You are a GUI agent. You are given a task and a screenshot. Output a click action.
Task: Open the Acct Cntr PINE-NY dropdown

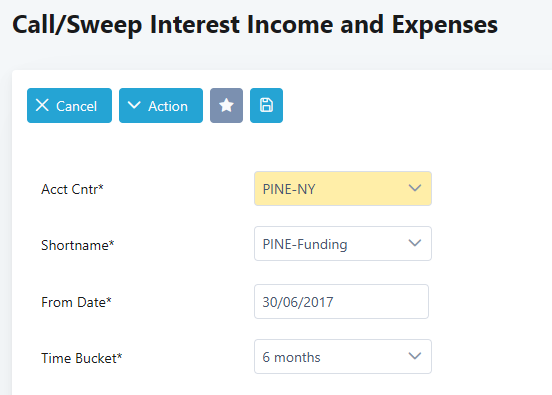point(343,189)
